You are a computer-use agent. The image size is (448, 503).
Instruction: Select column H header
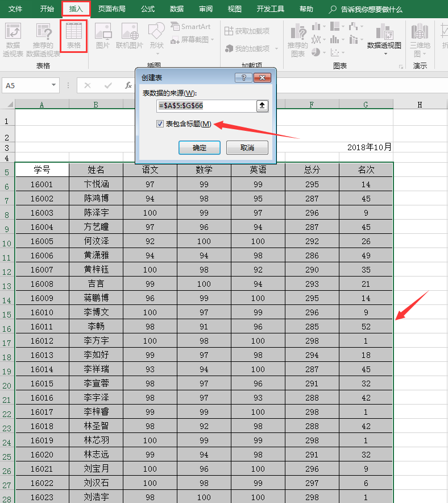coord(420,105)
